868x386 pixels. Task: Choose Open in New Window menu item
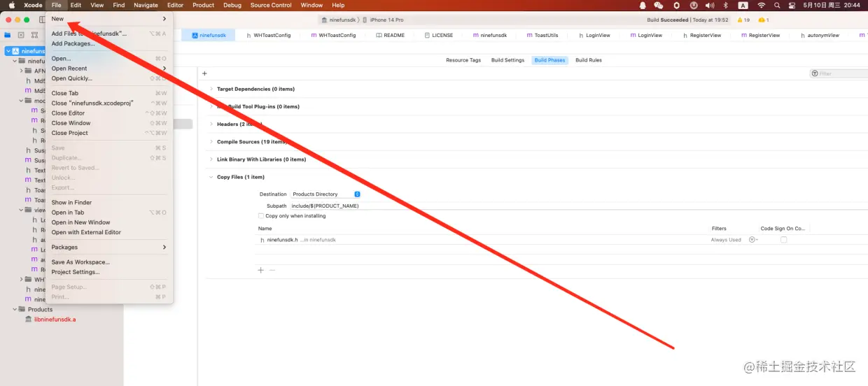click(x=109, y=222)
